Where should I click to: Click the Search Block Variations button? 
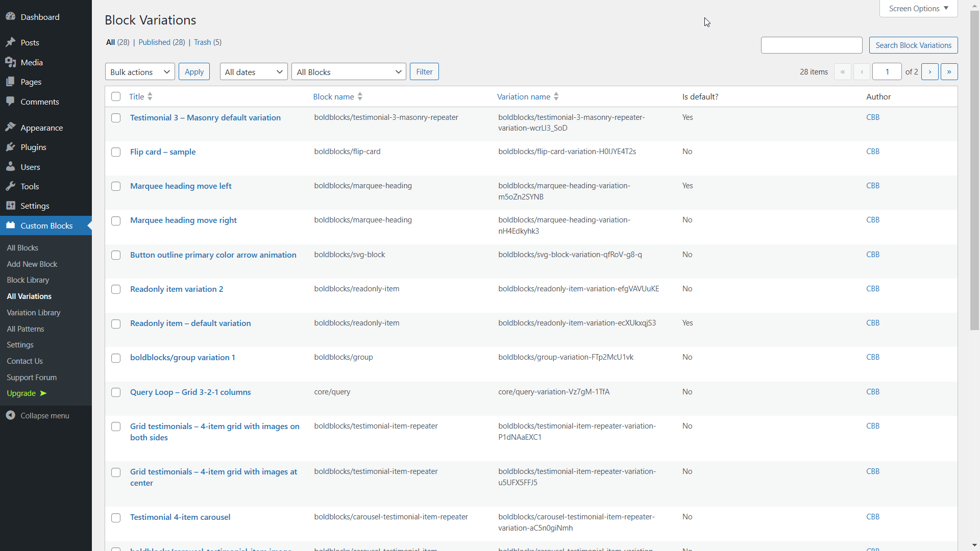tap(913, 45)
